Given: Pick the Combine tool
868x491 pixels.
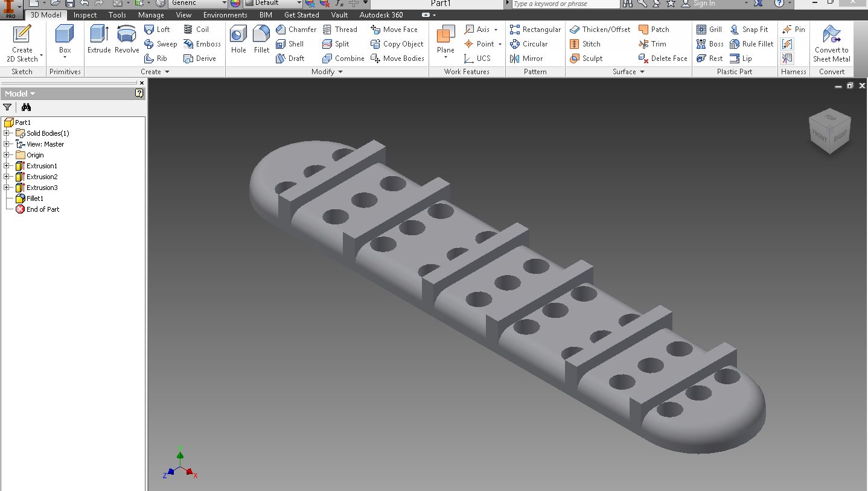Looking at the screenshot, I should (x=343, y=59).
